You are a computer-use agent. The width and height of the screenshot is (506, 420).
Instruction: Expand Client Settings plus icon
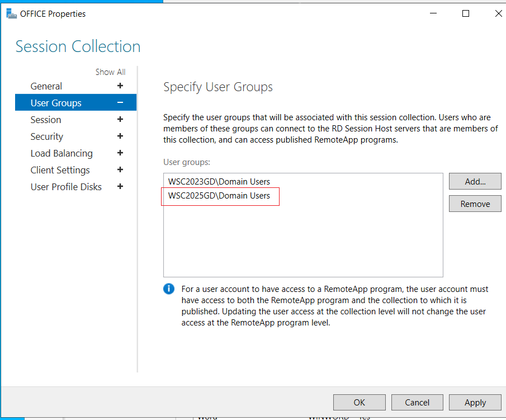pos(120,170)
